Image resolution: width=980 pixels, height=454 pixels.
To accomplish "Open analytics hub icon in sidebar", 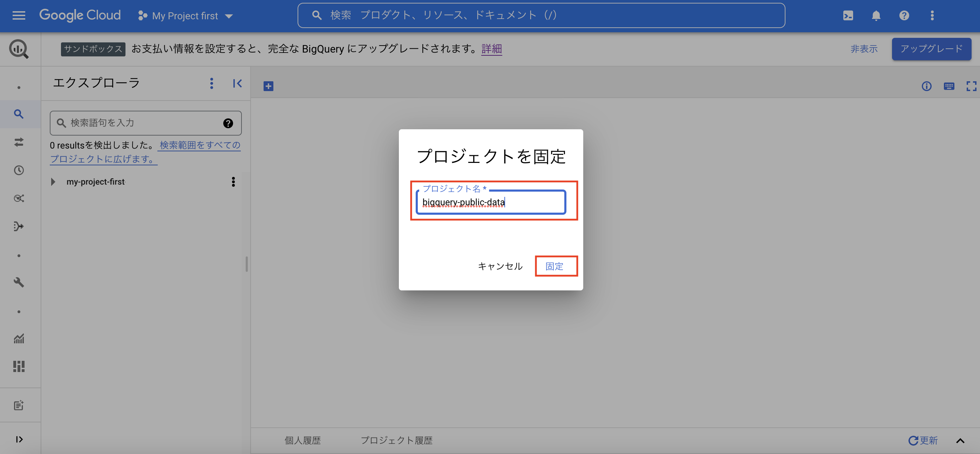I will click(x=19, y=198).
